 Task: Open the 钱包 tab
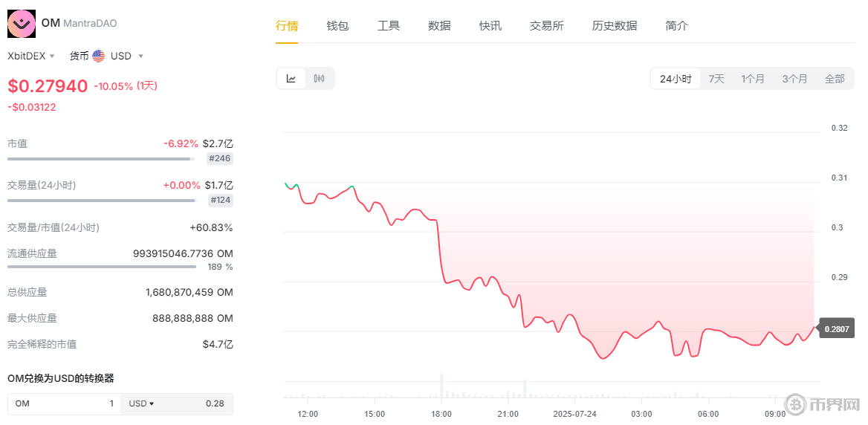pyautogui.click(x=337, y=25)
